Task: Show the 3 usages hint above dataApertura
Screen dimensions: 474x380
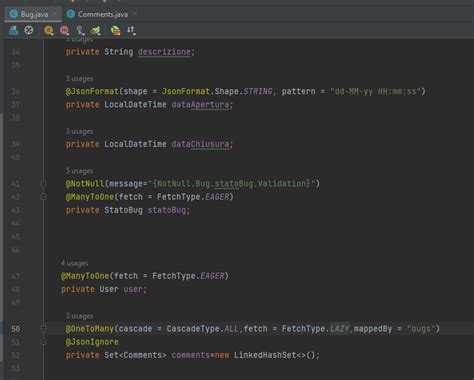Action: 79,79
